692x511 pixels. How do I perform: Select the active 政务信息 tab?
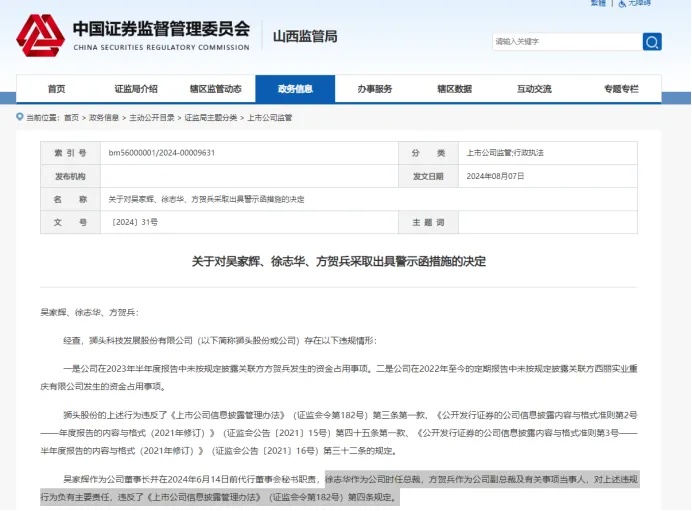coord(295,89)
